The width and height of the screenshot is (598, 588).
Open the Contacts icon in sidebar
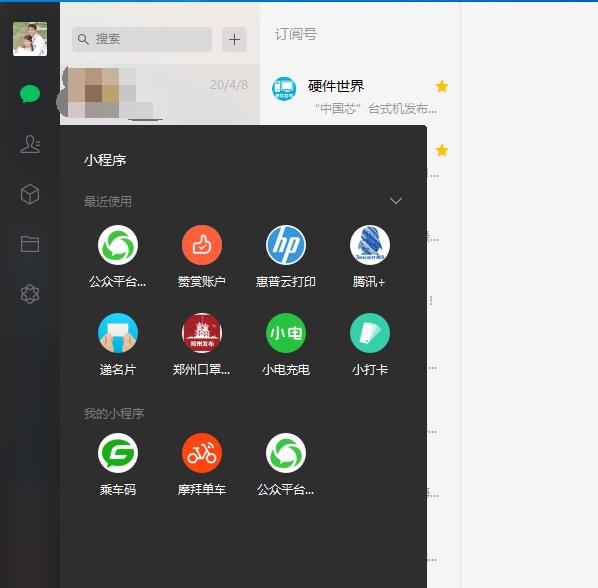click(x=30, y=144)
